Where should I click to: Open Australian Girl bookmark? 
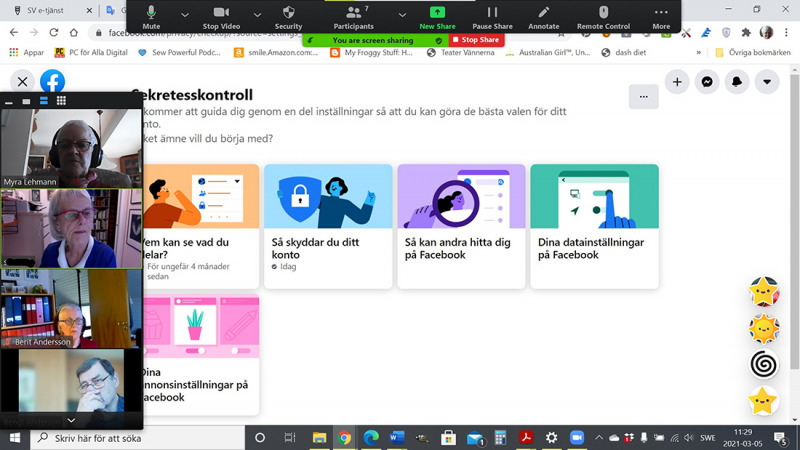[547, 52]
